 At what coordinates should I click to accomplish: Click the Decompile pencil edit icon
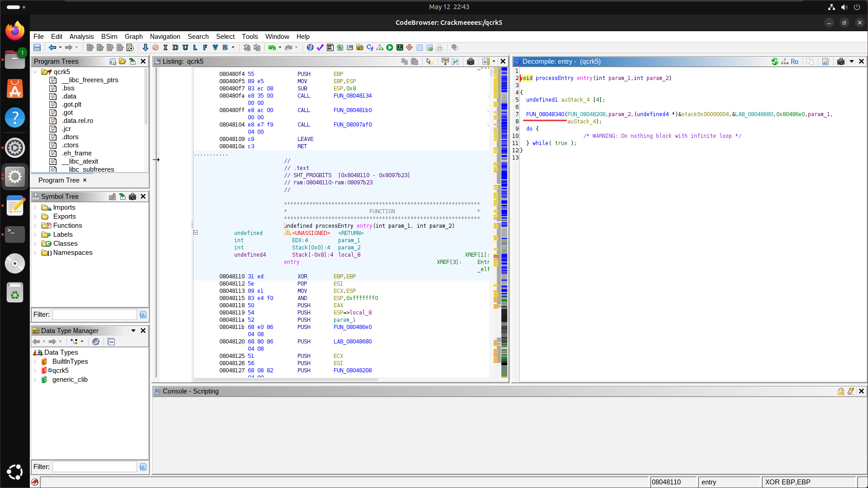[826, 61]
